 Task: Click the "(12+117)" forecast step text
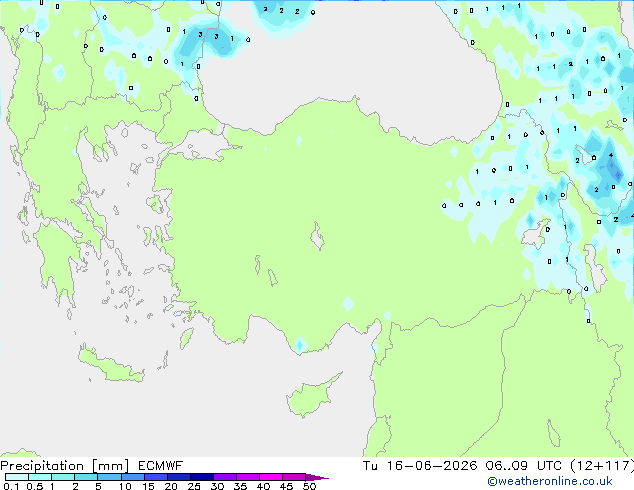[x=602, y=466]
